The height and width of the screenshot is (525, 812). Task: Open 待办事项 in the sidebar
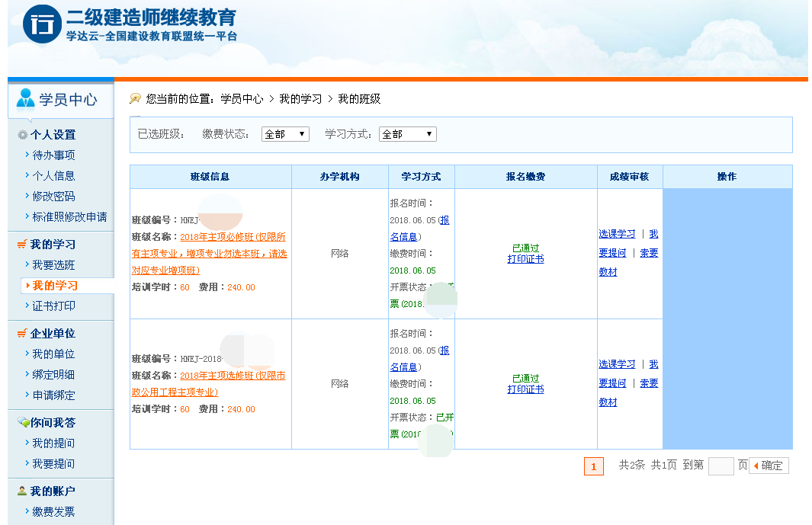(53, 155)
